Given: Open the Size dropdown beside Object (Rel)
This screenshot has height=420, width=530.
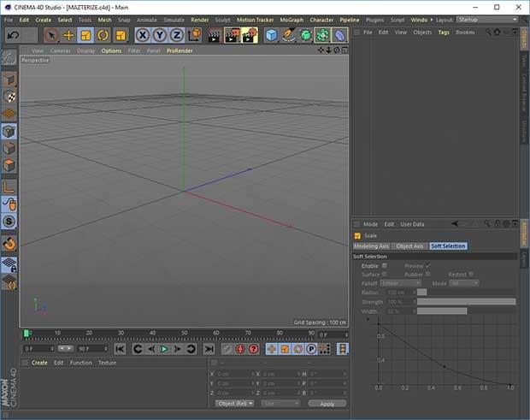Looking at the screenshot, I should (280, 404).
